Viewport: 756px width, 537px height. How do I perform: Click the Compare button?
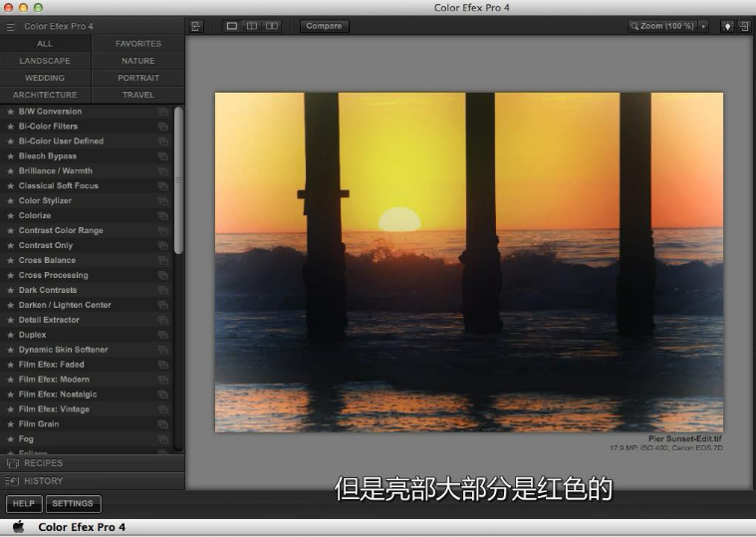pos(324,26)
